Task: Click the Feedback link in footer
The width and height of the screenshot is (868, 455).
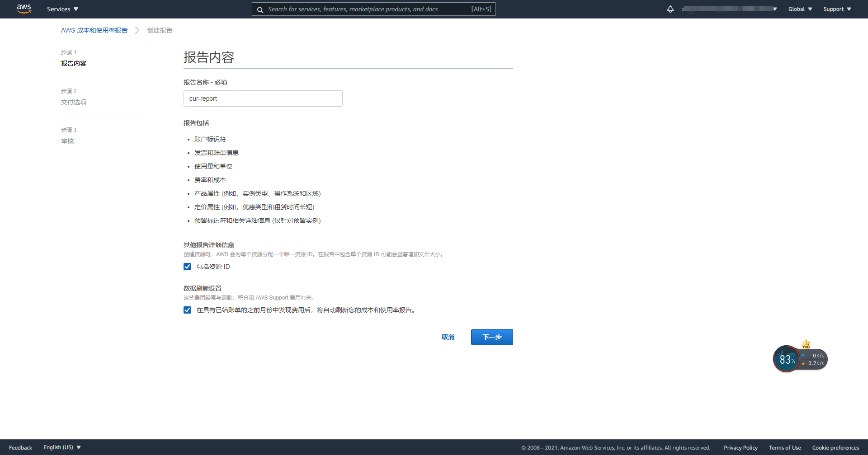Action: point(20,448)
